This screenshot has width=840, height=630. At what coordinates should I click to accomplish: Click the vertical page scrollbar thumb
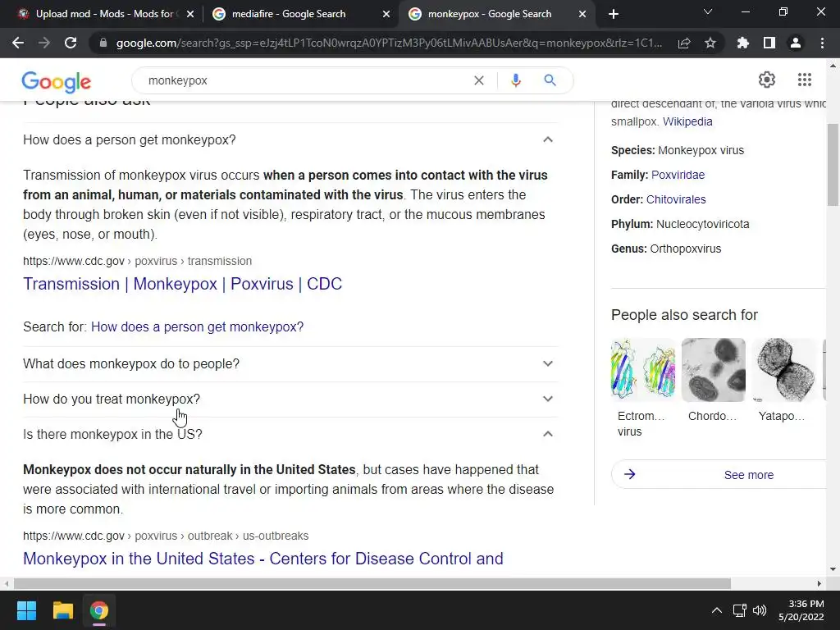pos(833,164)
